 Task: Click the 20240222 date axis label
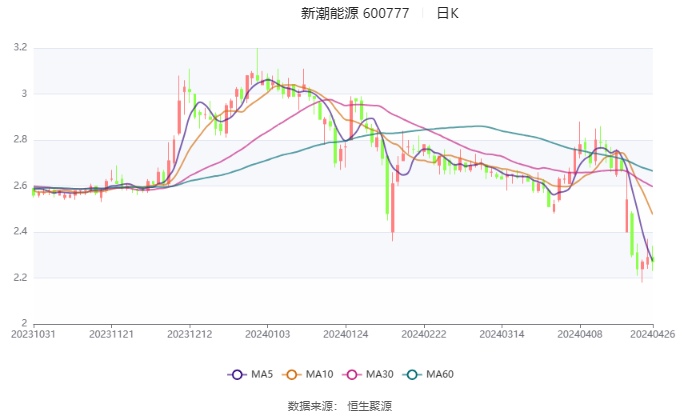(424, 334)
